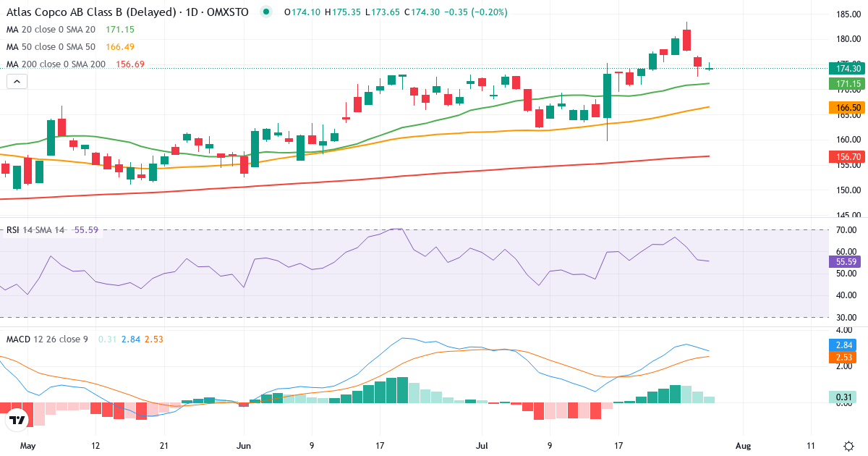The height and width of the screenshot is (456, 868).
Task: Select the MACD 12 26 close 9 label
Action: (x=47, y=339)
